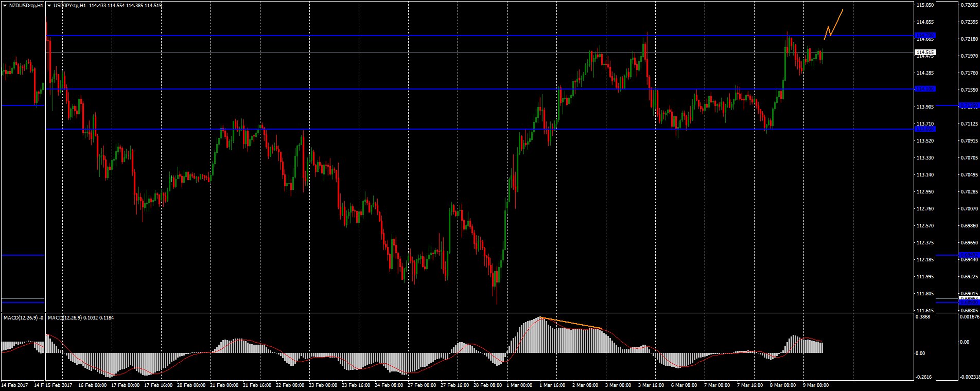Click the 3 Mar 16:00 time label

tap(651, 385)
